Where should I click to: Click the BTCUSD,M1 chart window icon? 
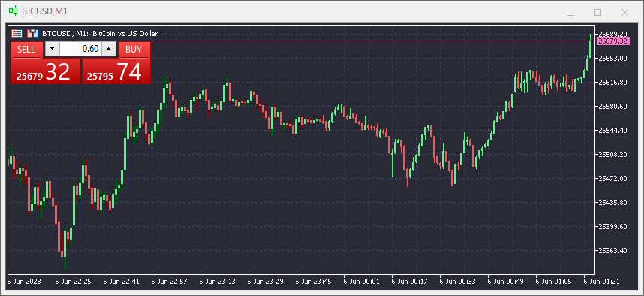click(14, 11)
